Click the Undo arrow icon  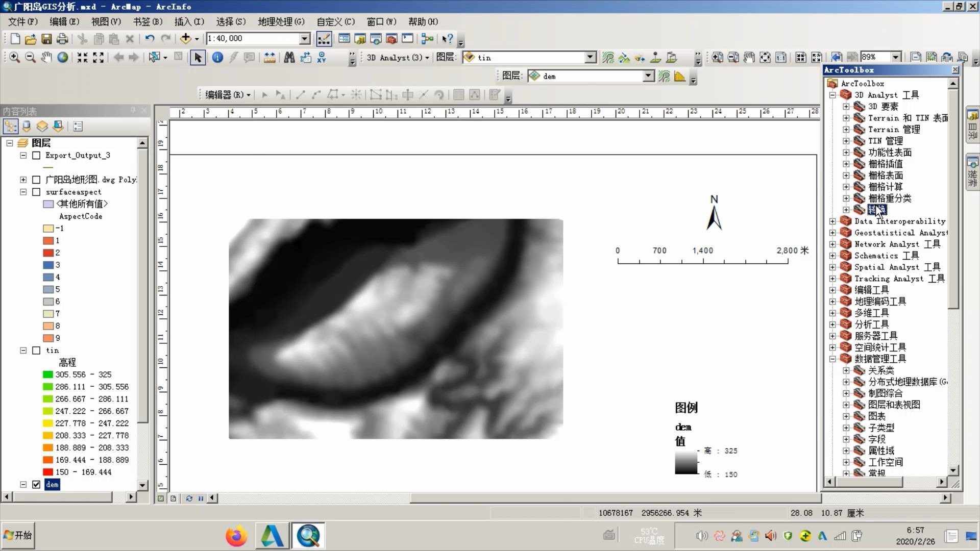point(149,39)
